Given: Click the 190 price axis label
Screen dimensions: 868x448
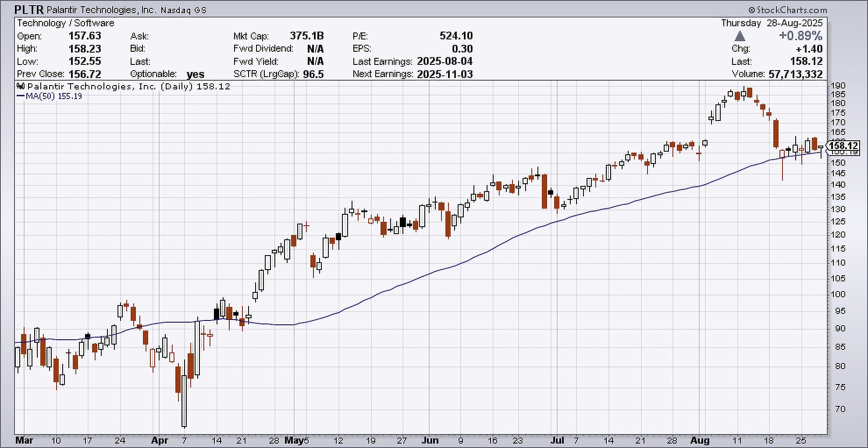Looking at the screenshot, I should [x=838, y=85].
